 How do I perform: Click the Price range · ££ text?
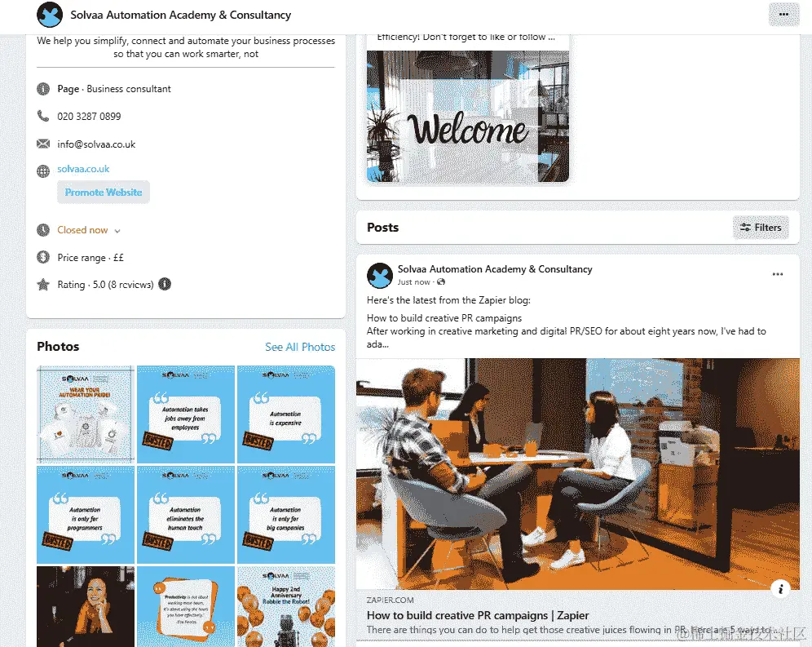click(x=90, y=257)
